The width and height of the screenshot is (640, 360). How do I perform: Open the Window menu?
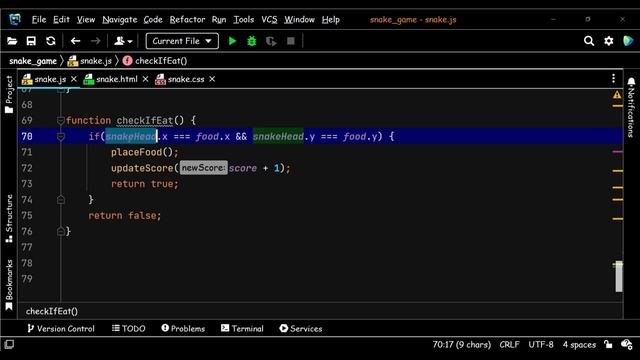(299, 20)
